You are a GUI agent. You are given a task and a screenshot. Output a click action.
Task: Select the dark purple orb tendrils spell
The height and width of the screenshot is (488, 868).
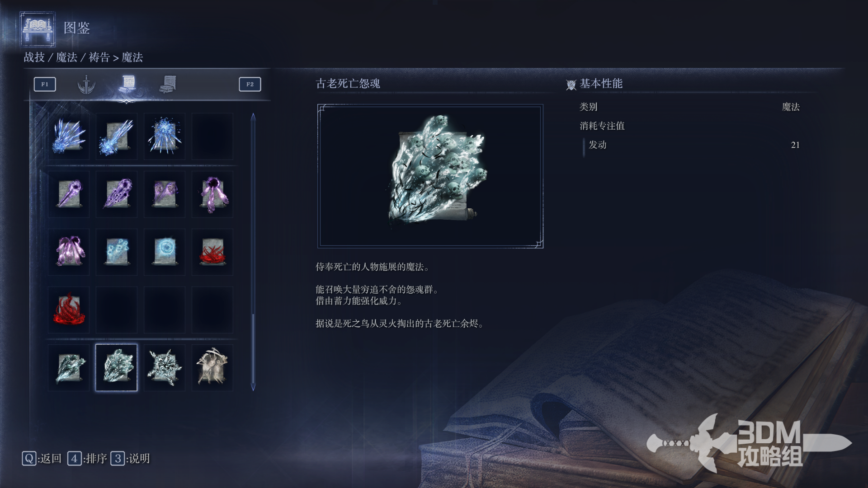click(212, 194)
